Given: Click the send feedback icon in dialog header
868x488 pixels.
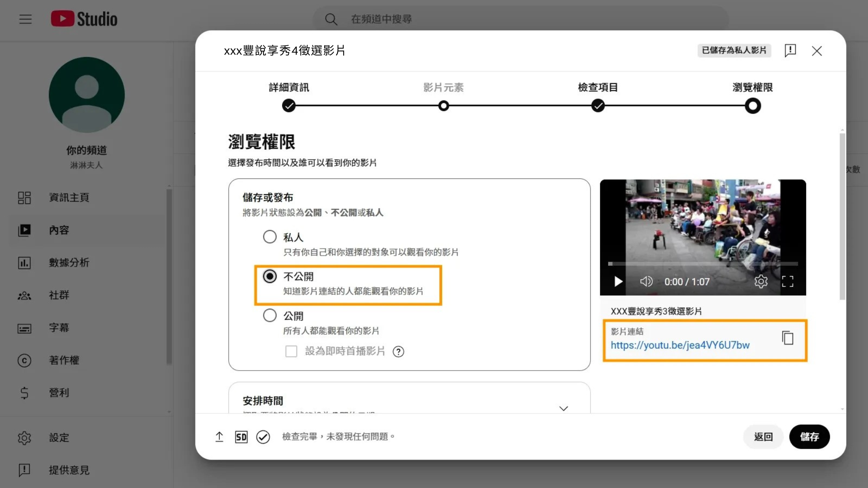Looking at the screenshot, I should coord(790,51).
